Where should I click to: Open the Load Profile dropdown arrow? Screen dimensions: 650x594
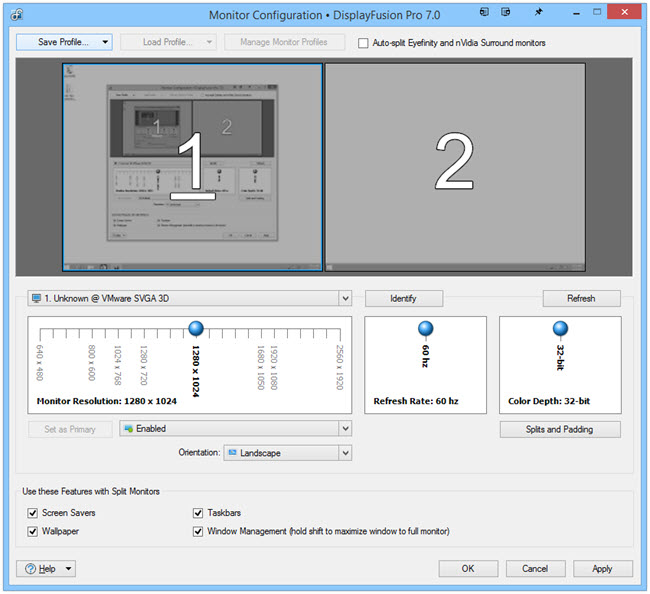tap(209, 42)
